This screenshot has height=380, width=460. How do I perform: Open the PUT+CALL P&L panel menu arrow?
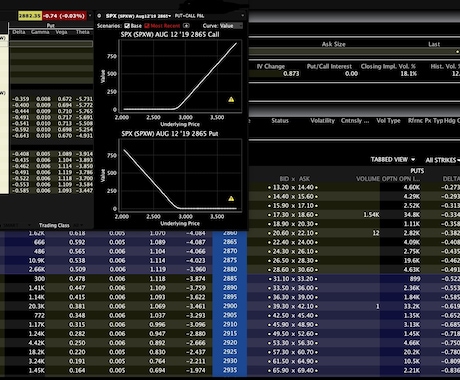coord(243,15)
